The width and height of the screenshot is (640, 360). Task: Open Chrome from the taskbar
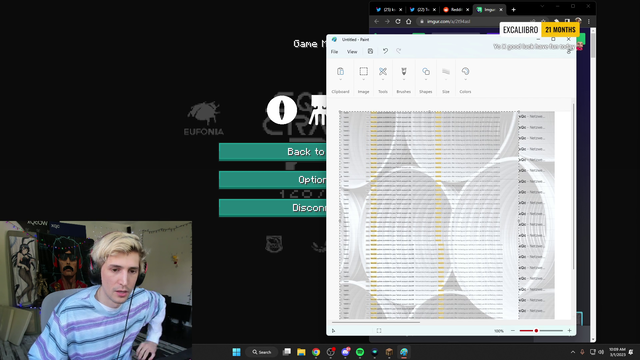tap(316, 352)
